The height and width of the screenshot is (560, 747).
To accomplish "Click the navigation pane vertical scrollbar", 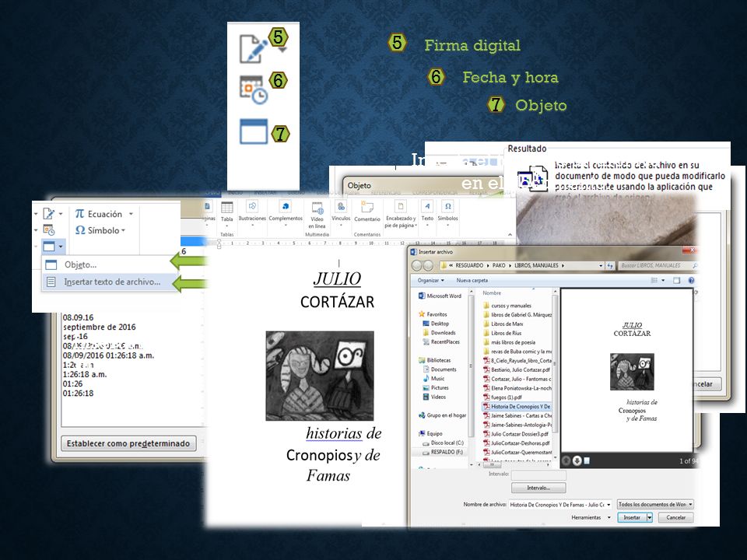I will pos(472,376).
